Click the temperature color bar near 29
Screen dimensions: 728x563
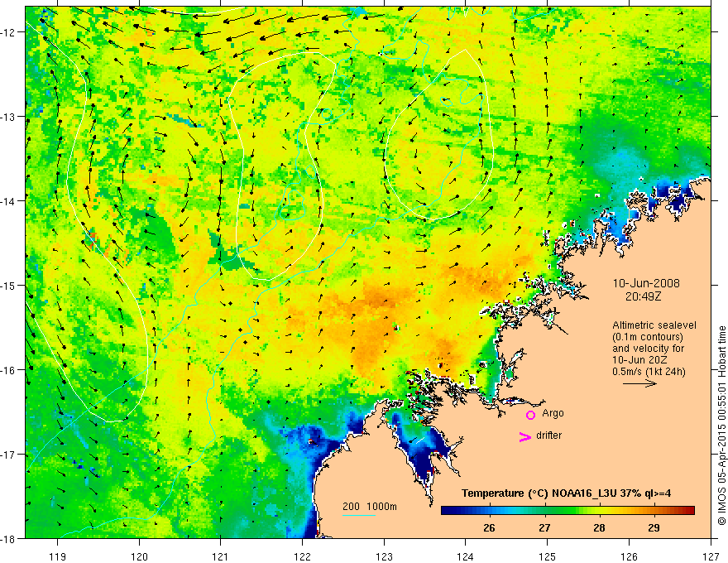(x=654, y=511)
